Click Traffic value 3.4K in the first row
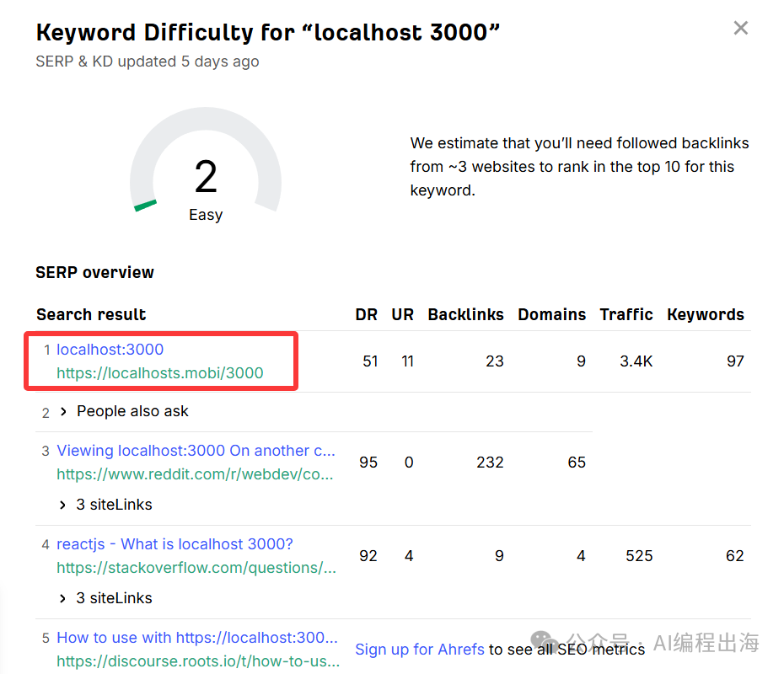Screen dimensions: 784x674 636,361
